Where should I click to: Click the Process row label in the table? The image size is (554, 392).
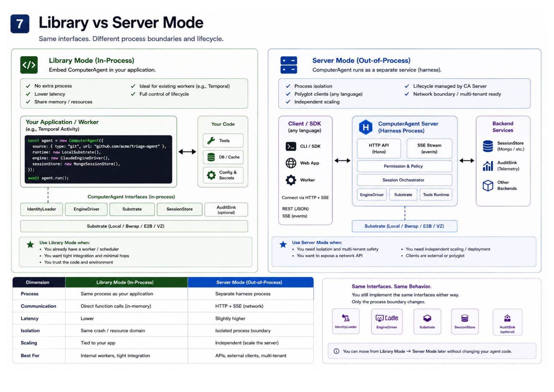30,294
